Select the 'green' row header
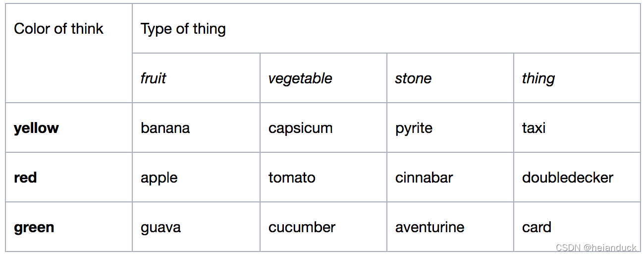The image size is (644, 256). coord(69,227)
